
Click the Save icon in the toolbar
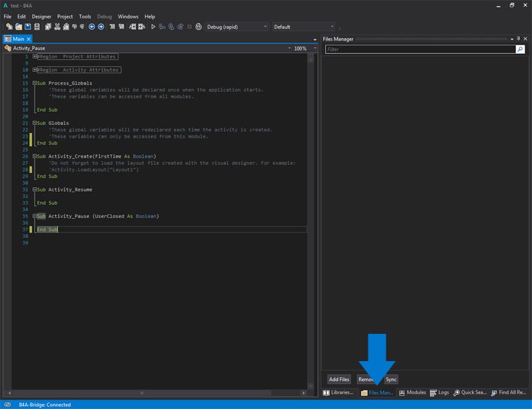28,27
